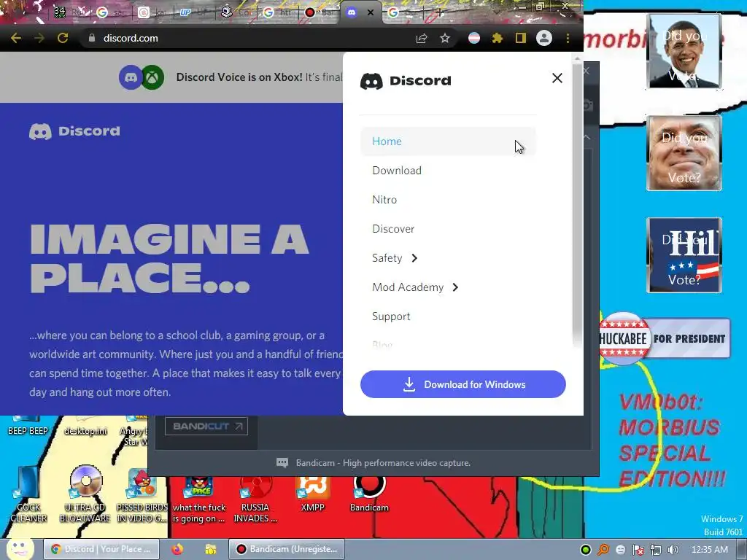Switch to Bandicam taskbar button
This screenshot has width=747, height=560.
(x=286, y=549)
